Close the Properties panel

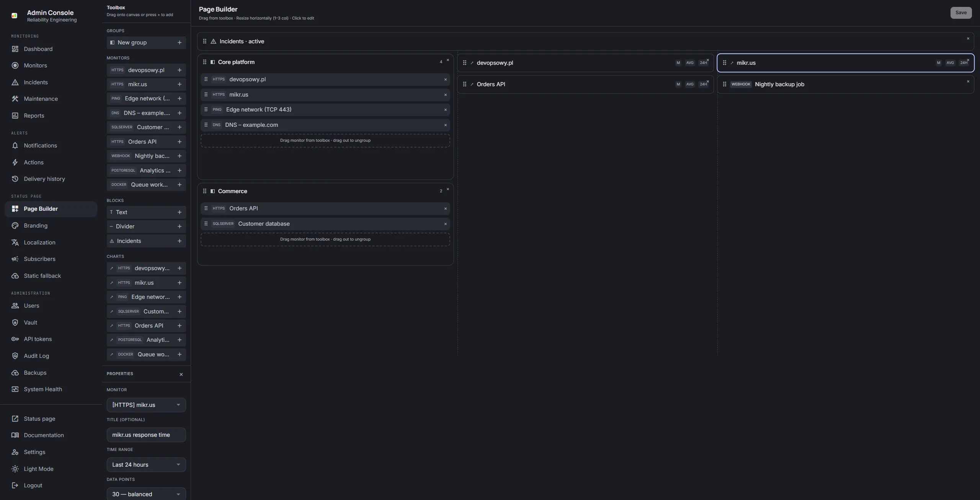click(x=181, y=374)
